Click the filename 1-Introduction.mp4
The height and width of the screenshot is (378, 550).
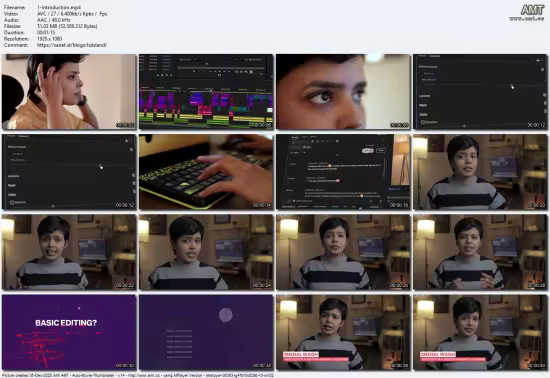[59, 7]
